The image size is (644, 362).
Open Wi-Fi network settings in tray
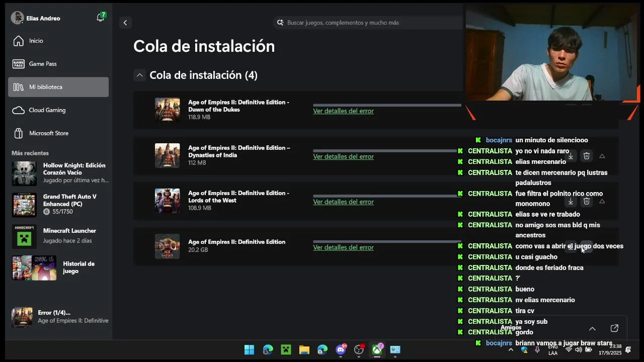point(569,349)
